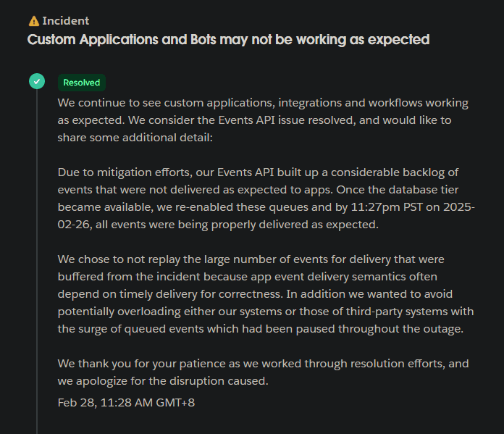Click the vertical timeline line below checkmark

point(36,254)
